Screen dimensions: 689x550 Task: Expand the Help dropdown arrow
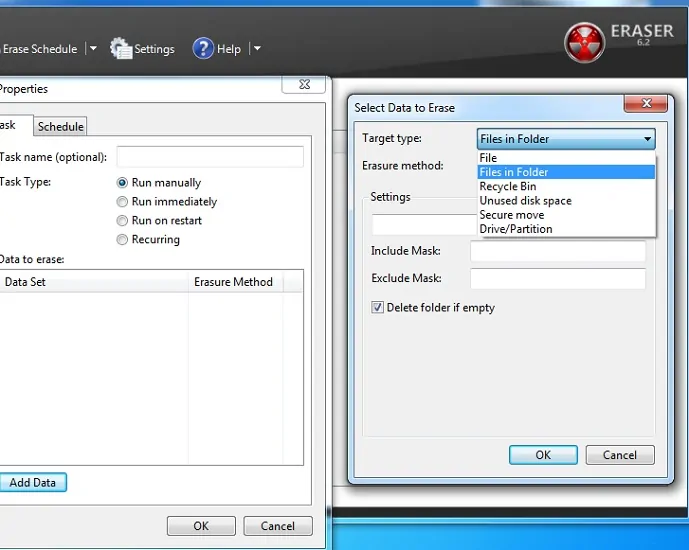pyautogui.click(x=257, y=48)
